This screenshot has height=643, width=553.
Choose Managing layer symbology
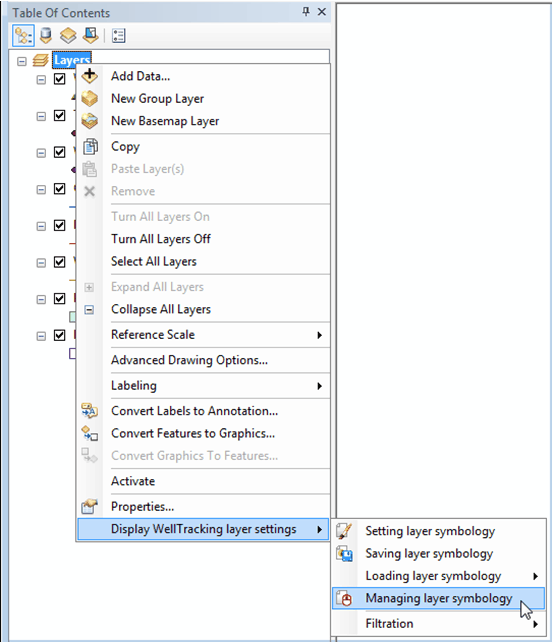[x=438, y=598]
